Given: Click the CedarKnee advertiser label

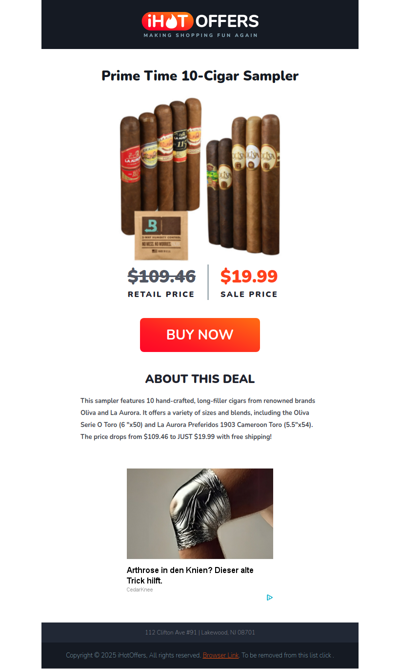Looking at the screenshot, I should 139,590.
